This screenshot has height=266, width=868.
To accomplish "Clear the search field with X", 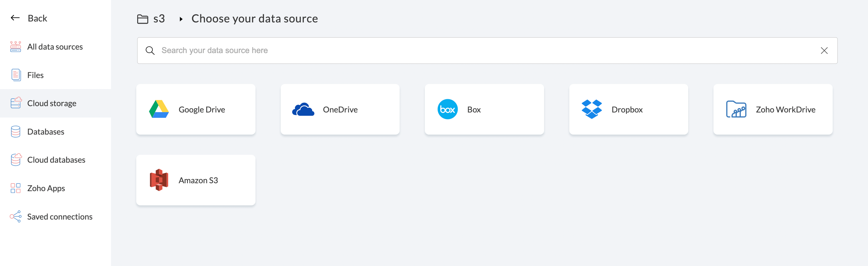I will [824, 51].
